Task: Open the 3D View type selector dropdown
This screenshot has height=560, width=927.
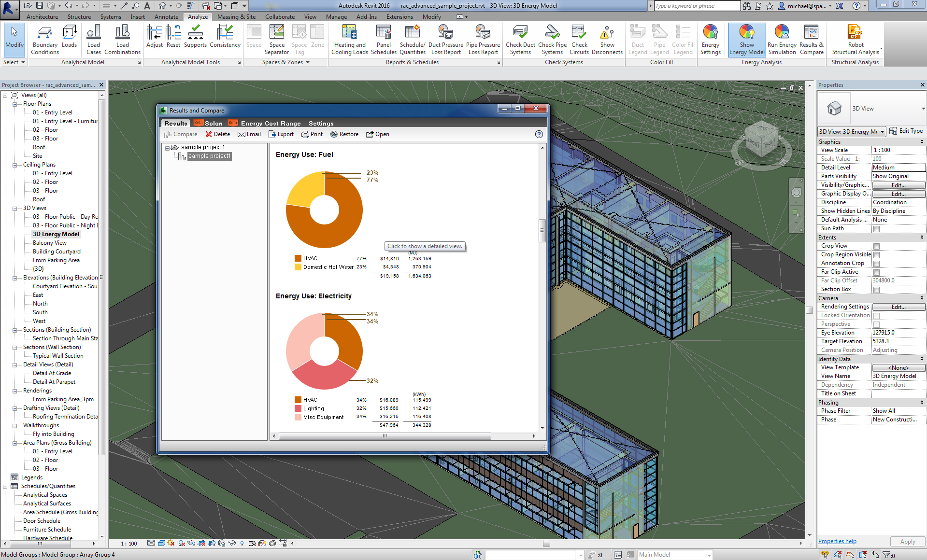Action: click(x=923, y=109)
